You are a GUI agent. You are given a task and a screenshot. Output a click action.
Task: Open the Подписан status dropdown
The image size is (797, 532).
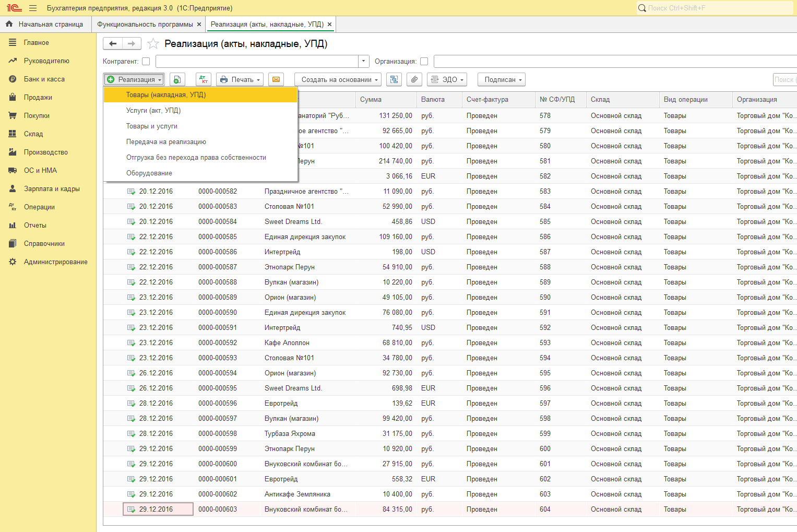[501, 80]
